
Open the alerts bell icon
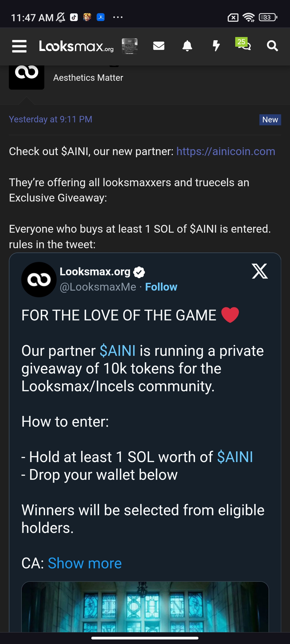tap(187, 46)
